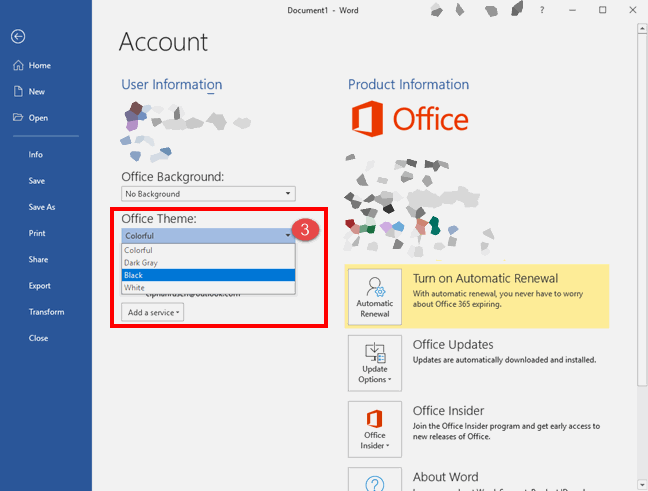Click the Office Theme combo box arrow

[x=288, y=235]
